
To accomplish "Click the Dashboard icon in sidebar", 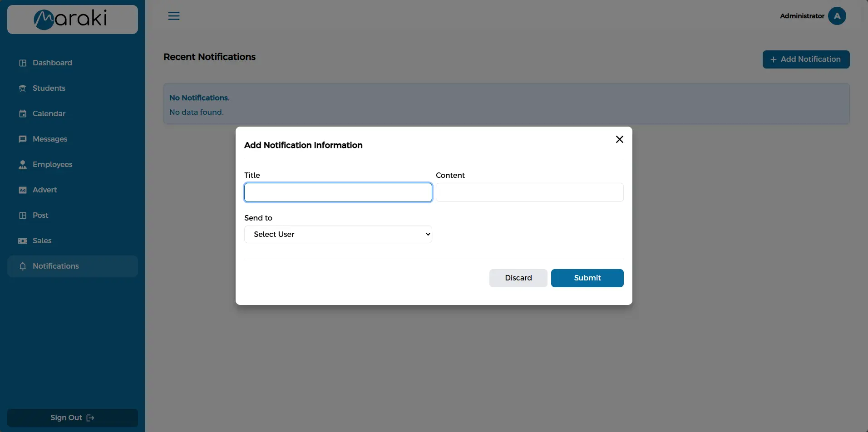I will coord(23,63).
